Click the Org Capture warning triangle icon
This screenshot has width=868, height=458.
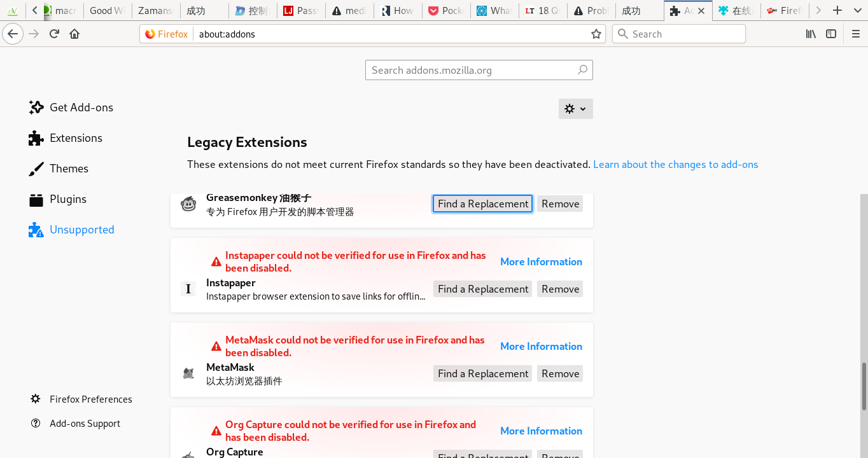pyautogui.click(x=216, y=431)
